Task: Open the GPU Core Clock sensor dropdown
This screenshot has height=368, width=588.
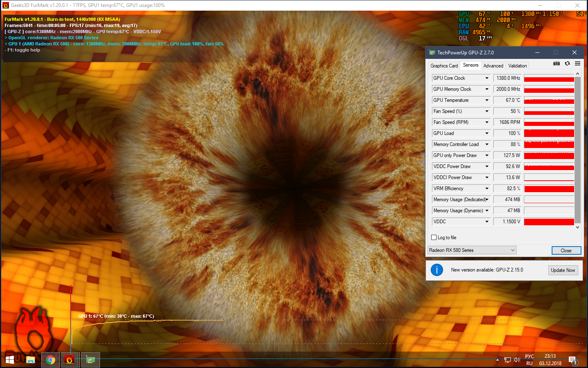Action: tap(487, 78)
